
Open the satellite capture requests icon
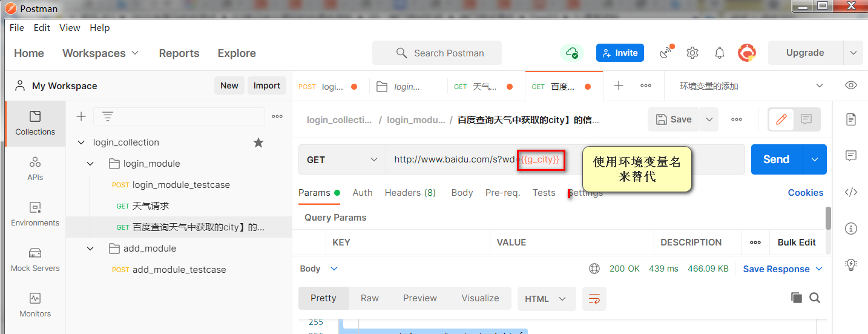[x=666, y=53]
